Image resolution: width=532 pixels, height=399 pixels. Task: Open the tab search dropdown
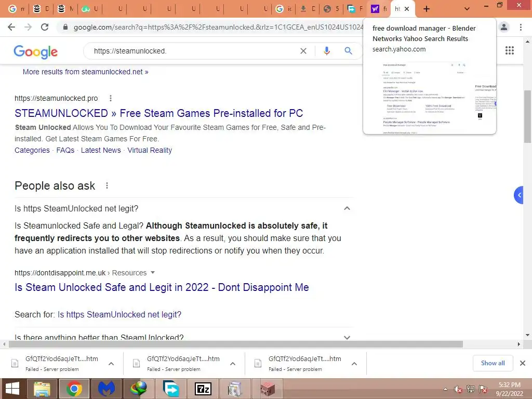tap(467, 9)
